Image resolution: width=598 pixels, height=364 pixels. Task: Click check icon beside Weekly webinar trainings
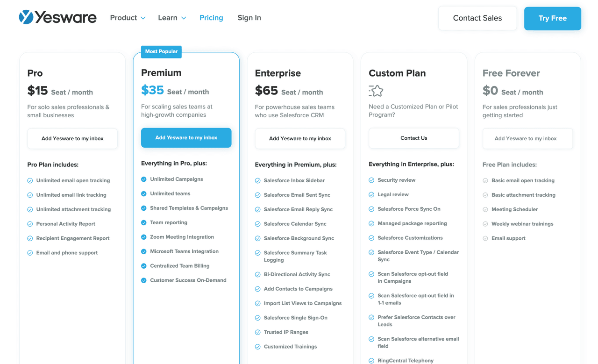pyautogui.click(x=485, y=224)
